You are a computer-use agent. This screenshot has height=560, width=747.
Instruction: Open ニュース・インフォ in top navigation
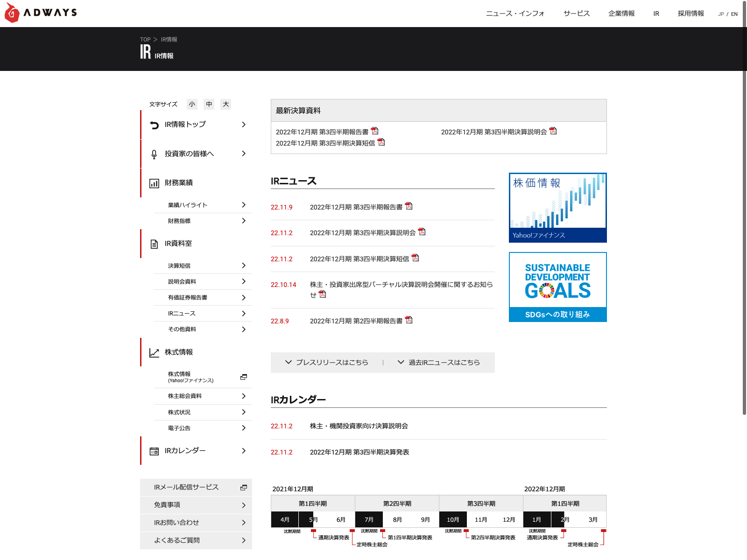(x=515, y=14)
